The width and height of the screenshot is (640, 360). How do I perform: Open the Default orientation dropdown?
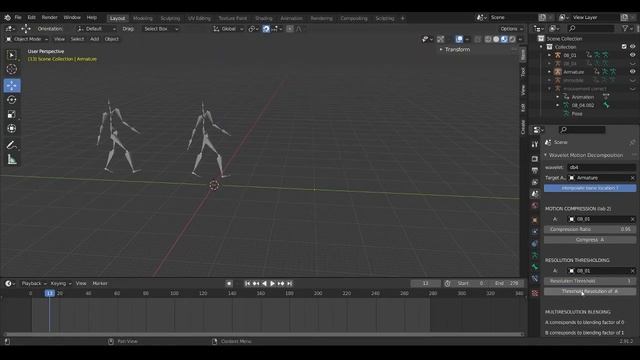pos(97,29)
